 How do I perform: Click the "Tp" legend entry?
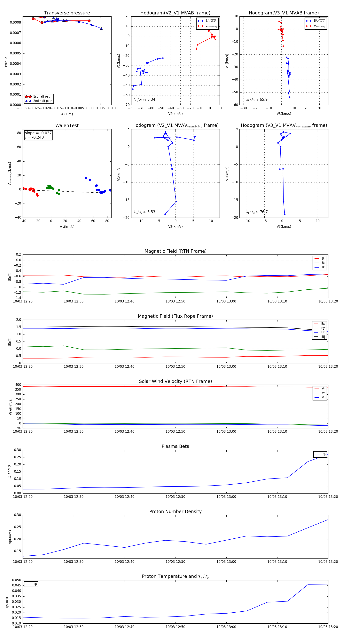[31, 584]
